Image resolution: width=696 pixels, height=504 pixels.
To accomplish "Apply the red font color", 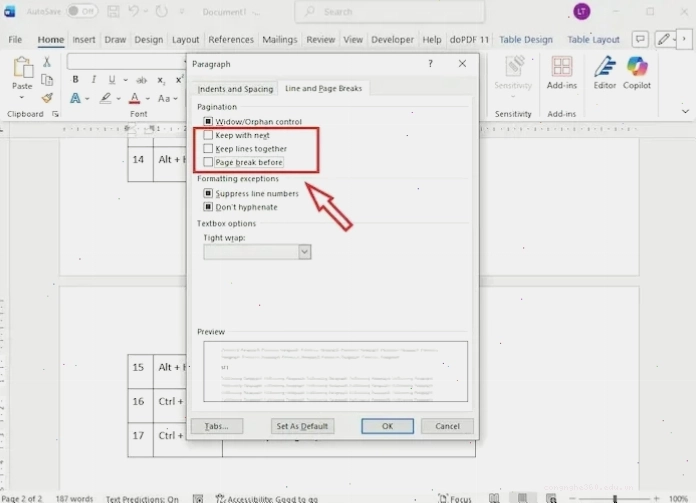I will 134,98.
